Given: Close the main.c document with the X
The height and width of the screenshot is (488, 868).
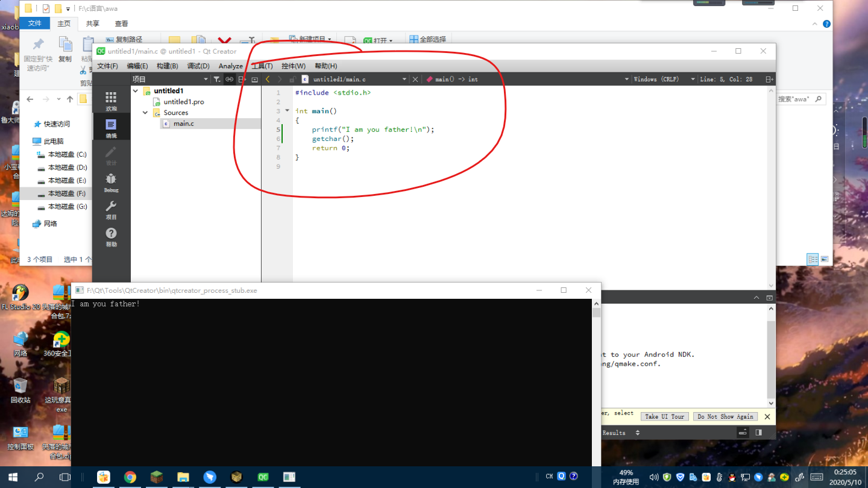Looking at the screenshot, I should 415,79.
